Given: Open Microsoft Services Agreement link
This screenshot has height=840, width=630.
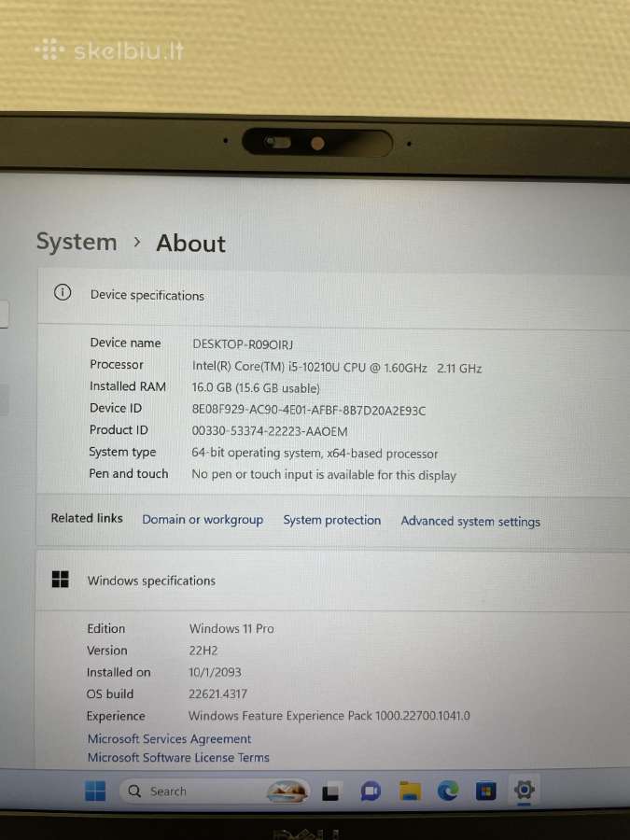Looking at the screenshot, I should coord(169,739).
